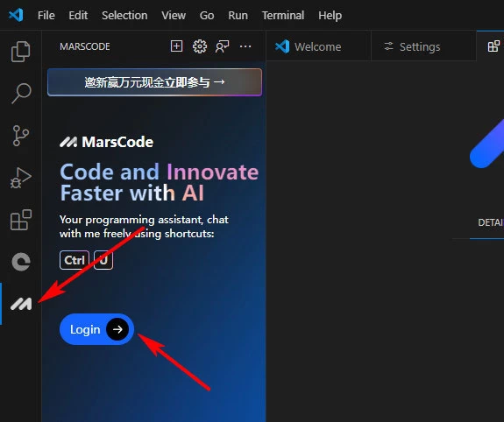
Task: Open the more actions ellipsis menu
Action: pyautogui.click(x=245, y=46)
